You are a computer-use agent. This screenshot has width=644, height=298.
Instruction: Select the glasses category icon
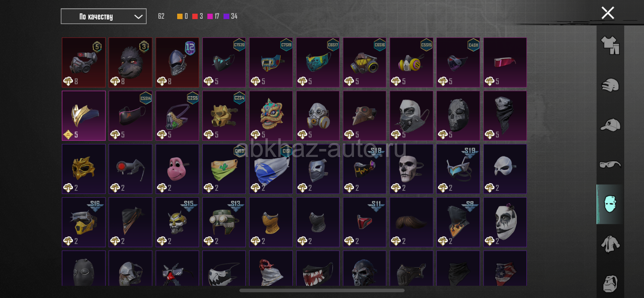610,164
